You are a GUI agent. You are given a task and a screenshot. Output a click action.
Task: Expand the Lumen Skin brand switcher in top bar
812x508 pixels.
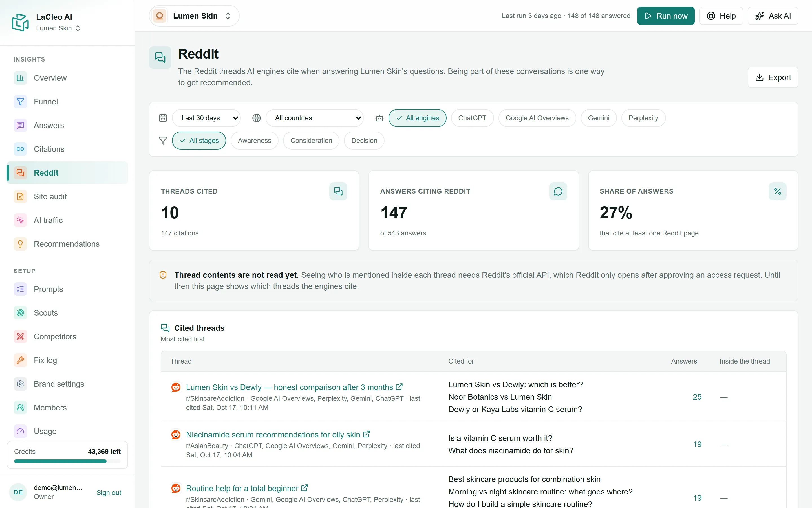click(194, 16)
